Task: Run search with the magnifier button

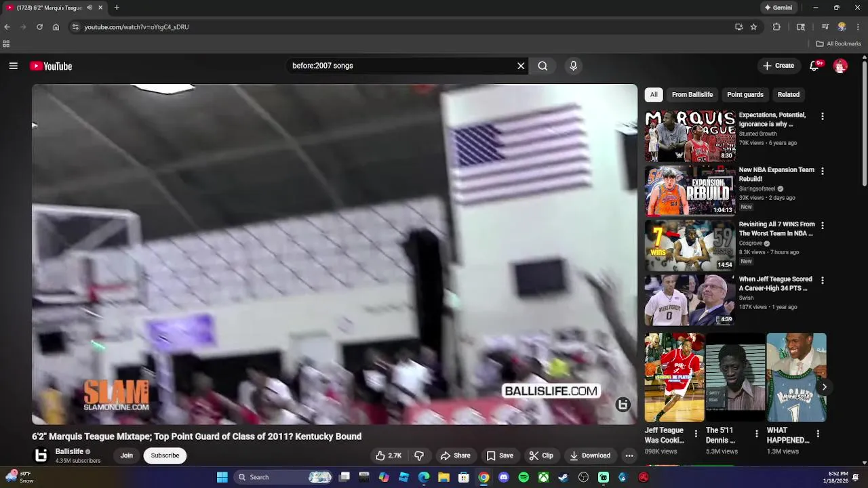Action: coord(542,66)
